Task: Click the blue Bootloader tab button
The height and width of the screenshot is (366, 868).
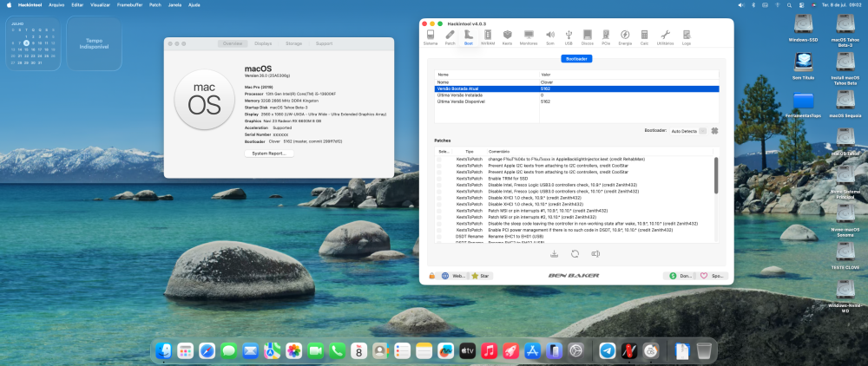Action: click(576, 59)
